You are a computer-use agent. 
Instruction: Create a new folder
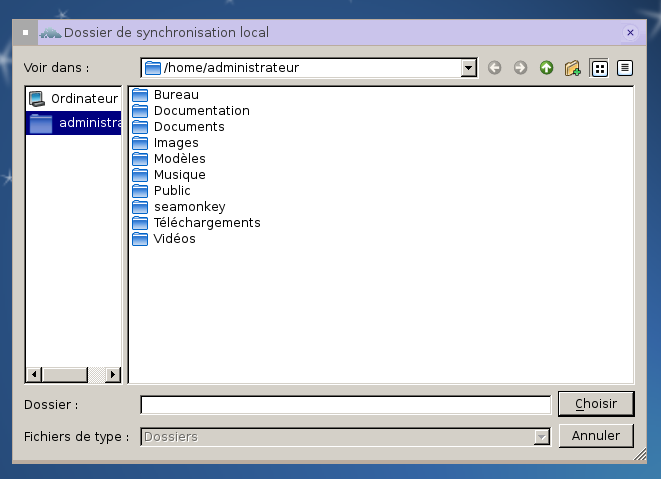coord(572,68)
